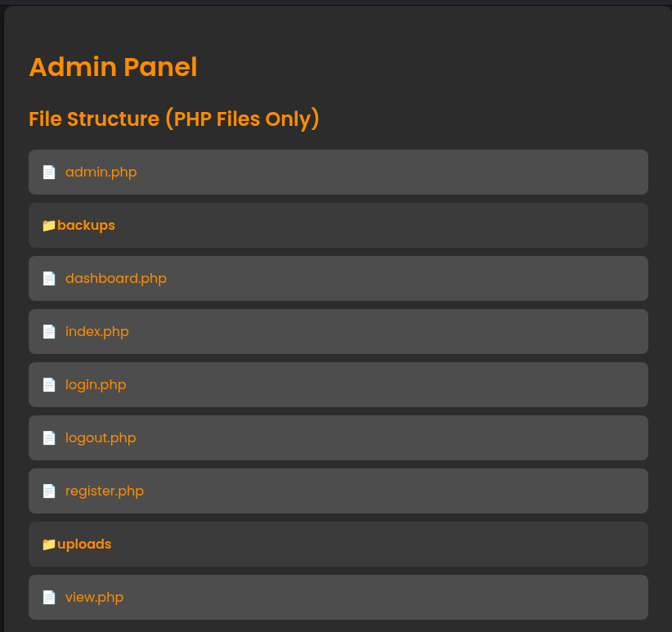Open the dashboard.php link
Viewport: 672px width, 632px height.
[x=116, y=279]
